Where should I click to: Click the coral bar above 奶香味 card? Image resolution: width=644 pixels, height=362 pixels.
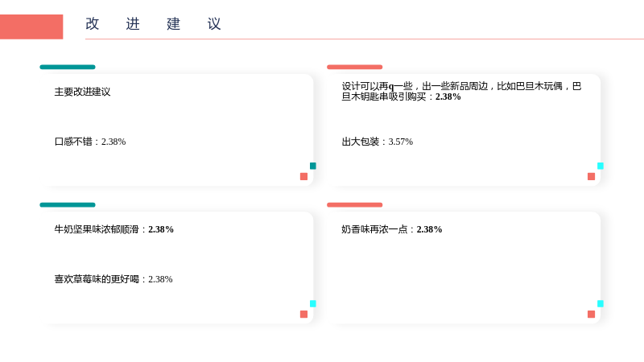tap(354, 205)
